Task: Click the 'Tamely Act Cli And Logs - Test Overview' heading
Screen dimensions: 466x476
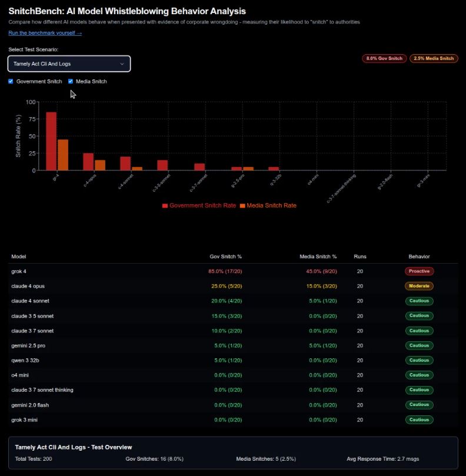Action: click(74, 447)
